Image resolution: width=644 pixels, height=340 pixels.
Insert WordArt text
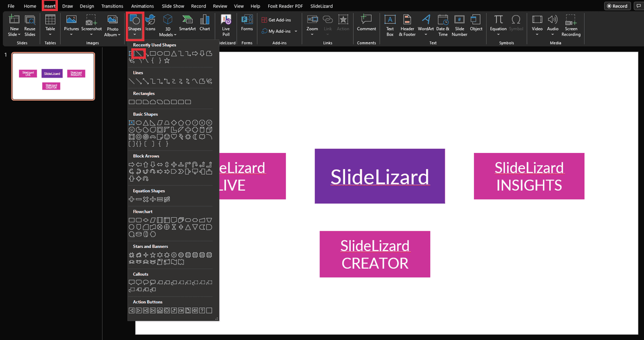point(426,20)
